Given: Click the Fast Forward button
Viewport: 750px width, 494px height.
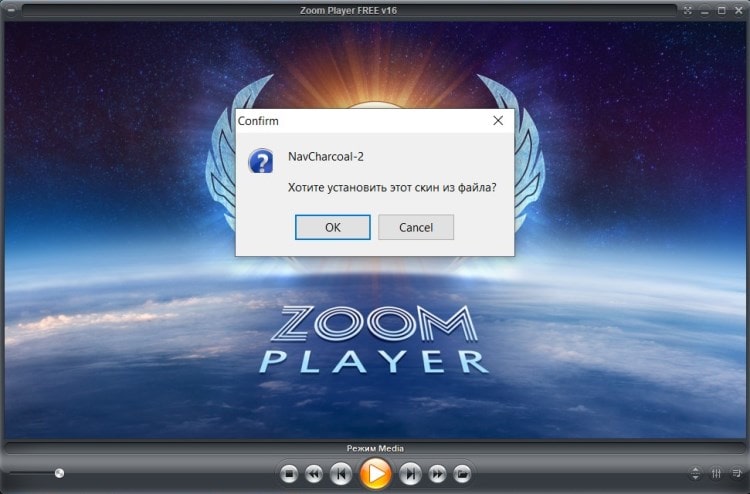Looking at the screenshot, I should pyautogui.click(x=437, y=474).
